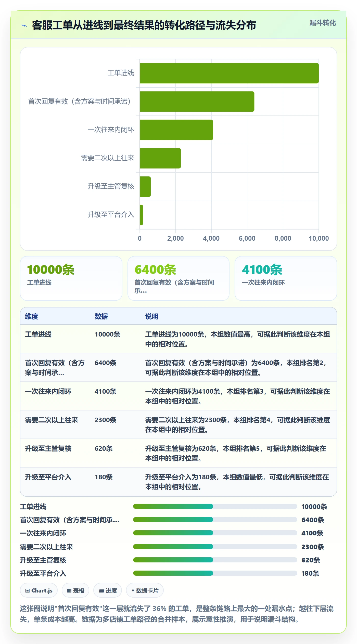357x644 pixels.
Task: Click the chart title 客服工单从进线到最终结果的转化路径与流失分布
Action: click(x=144, y=25)
